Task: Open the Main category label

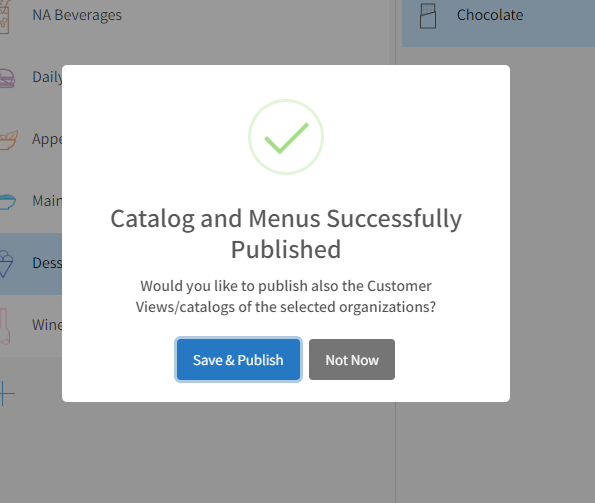Action: point(47,201)
